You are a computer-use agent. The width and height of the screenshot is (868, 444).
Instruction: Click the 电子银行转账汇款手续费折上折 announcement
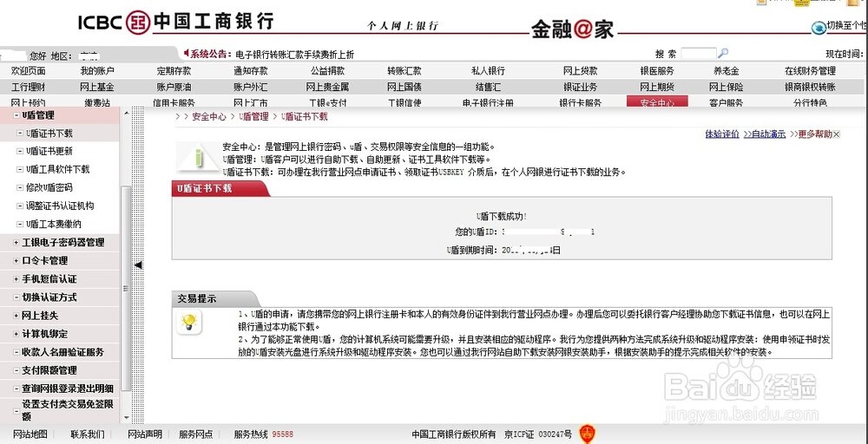[294, 54]
